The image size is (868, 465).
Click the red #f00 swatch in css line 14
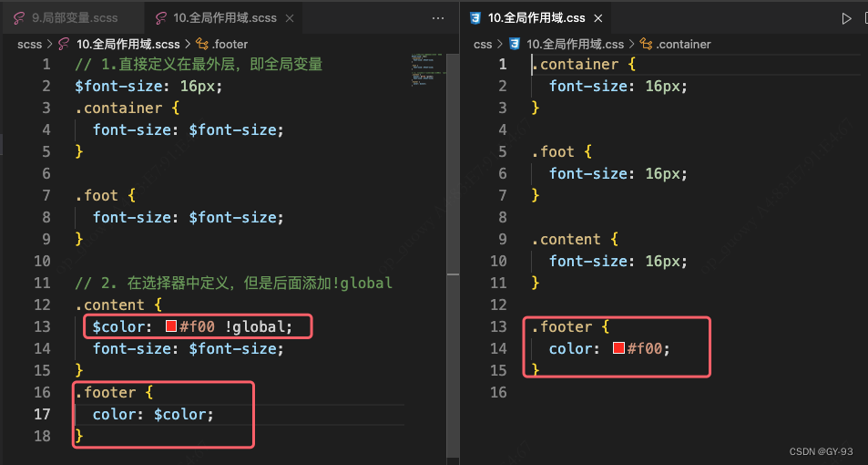click(618, 347)
